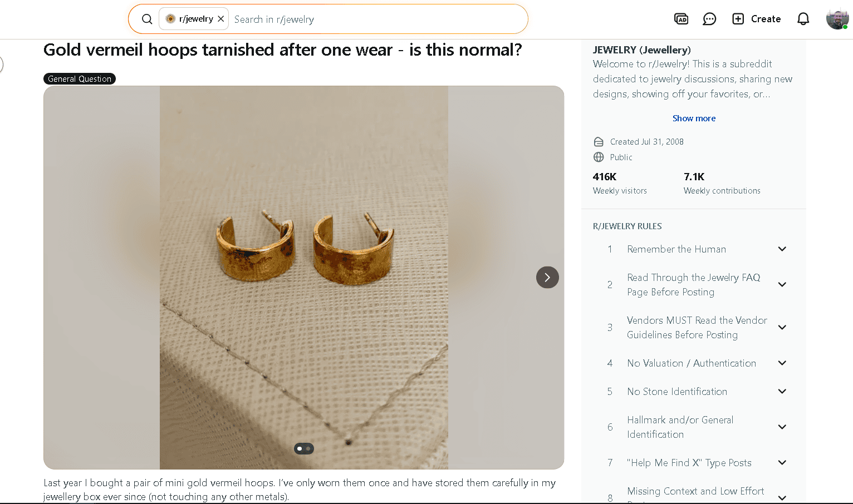Viewport: 853px width, 504px height.
Task: Click the image pagination indicator
Action: 303,448
